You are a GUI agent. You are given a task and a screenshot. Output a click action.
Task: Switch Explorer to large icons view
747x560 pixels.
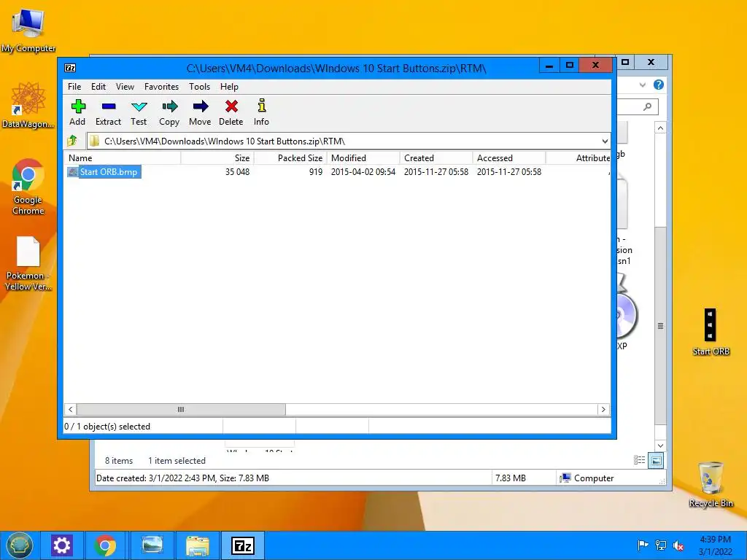click(x=656, y=461)
